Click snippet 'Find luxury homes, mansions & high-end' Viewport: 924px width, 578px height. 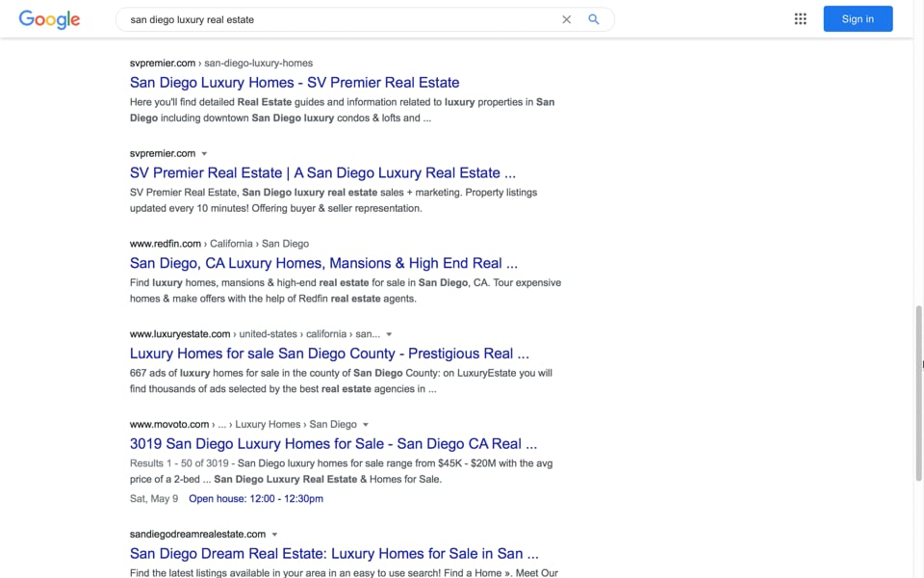[x=346, y=291]
